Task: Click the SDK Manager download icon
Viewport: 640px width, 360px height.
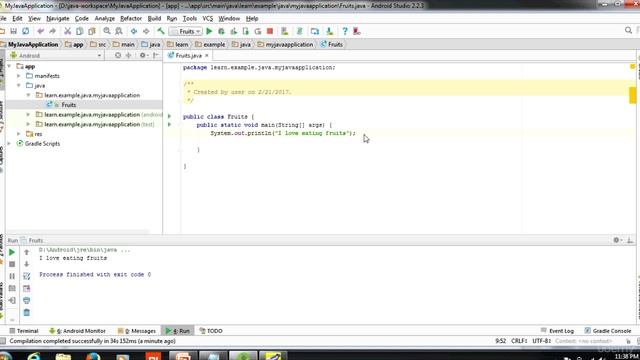Action: point(329,31)
